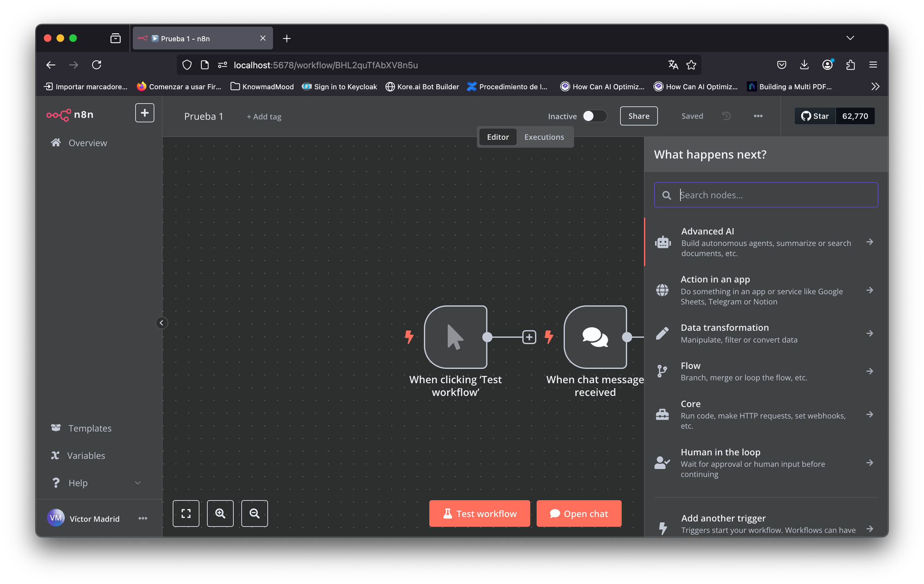Click the Share button

[x=638, y=116]
